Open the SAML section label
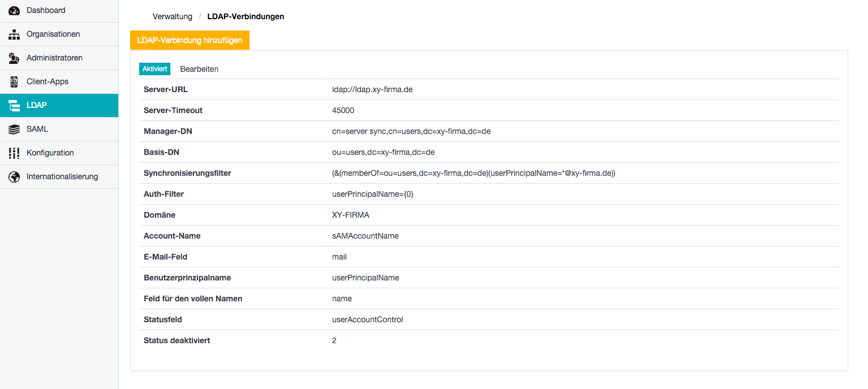Viewport: 868px width, 389px height. 37,129
